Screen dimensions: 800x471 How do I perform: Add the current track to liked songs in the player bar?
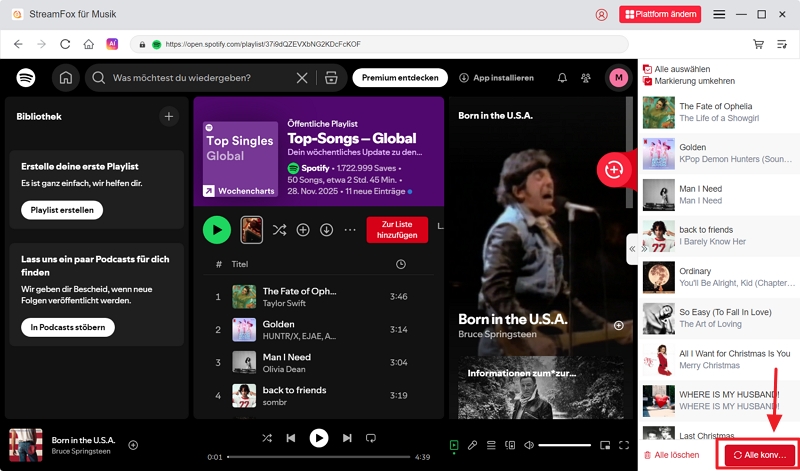133,445
